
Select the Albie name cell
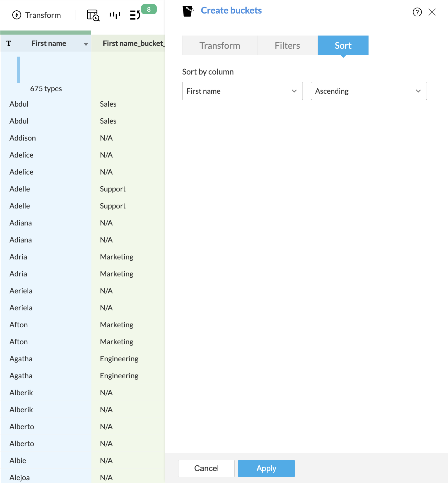tap(46, 461)
